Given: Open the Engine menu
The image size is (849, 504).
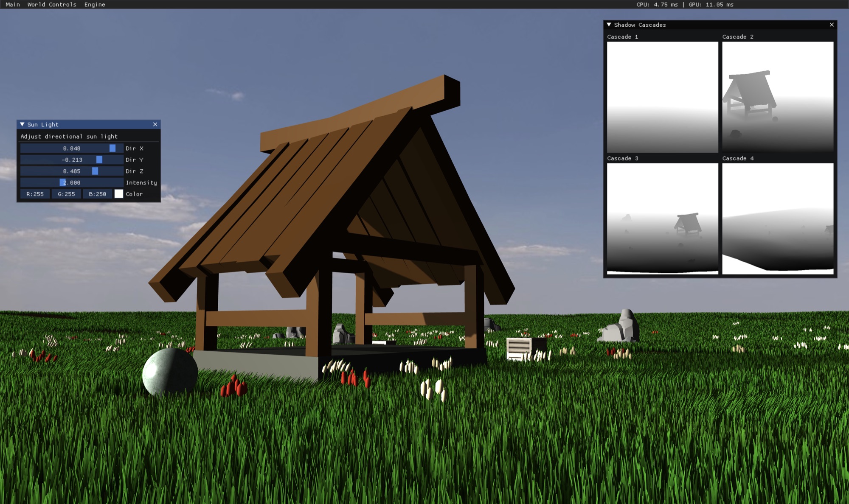Looking at the screenshot, I should coord(95,4).
